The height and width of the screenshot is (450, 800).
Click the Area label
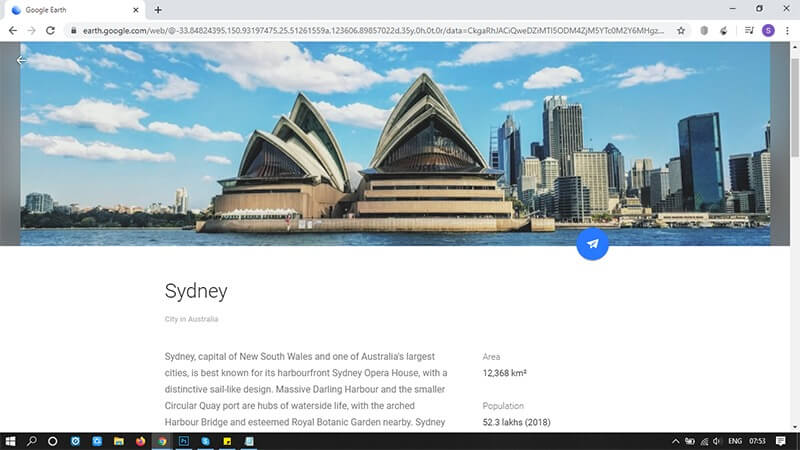point(491,357)
